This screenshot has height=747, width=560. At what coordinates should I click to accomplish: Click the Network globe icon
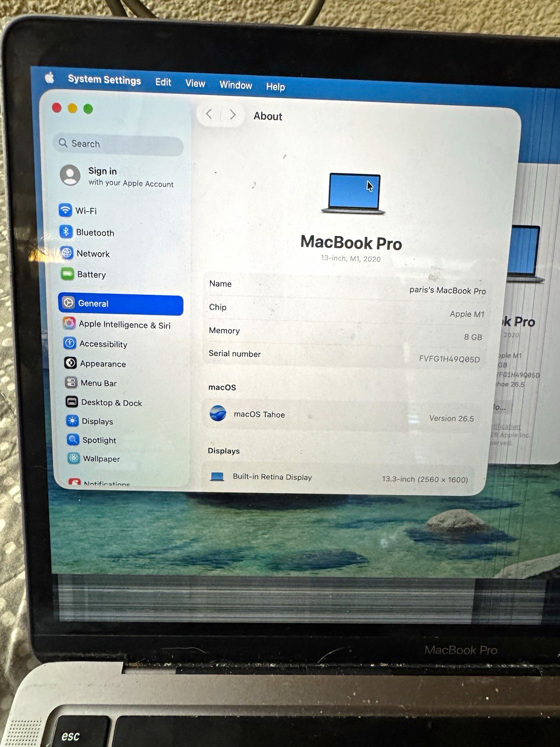(67, 253)
